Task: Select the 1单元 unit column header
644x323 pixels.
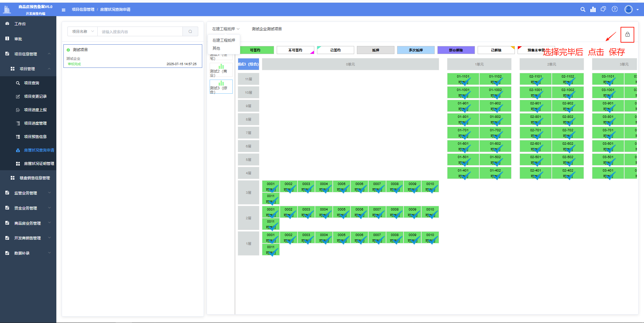Action: [x=479, y=64]
